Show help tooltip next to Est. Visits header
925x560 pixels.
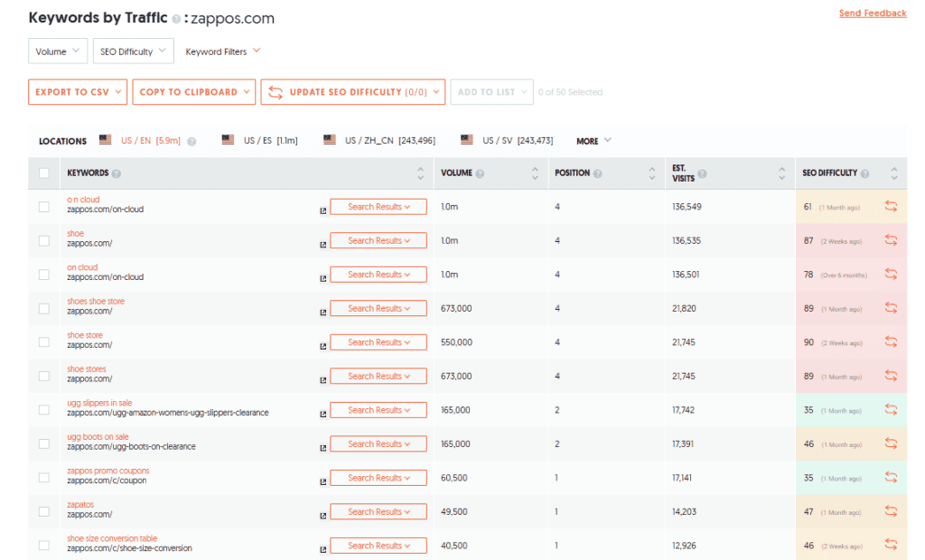point(702,173)
